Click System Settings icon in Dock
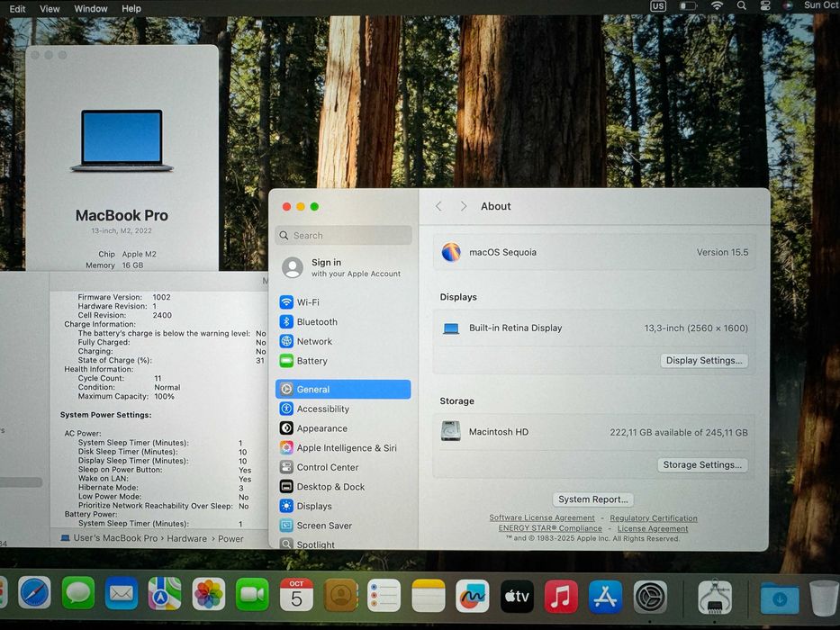This screenshot has height=630, width=840. tap(650, 597)
